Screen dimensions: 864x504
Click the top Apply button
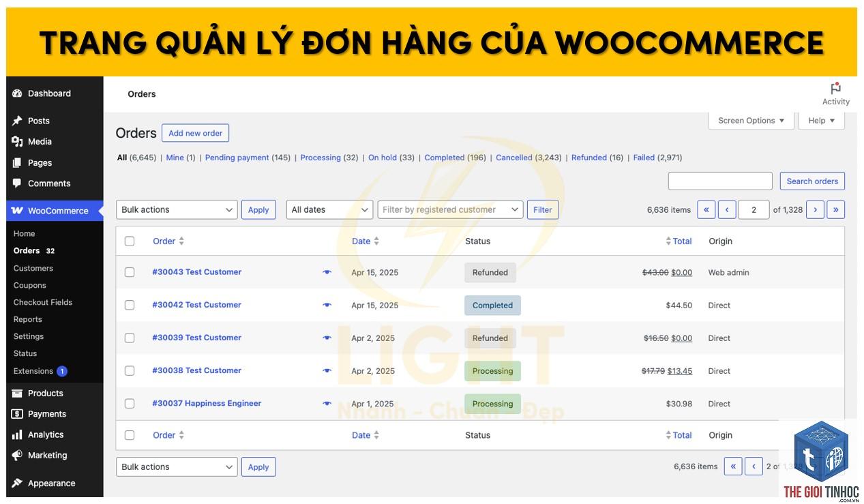pos(258,209)
